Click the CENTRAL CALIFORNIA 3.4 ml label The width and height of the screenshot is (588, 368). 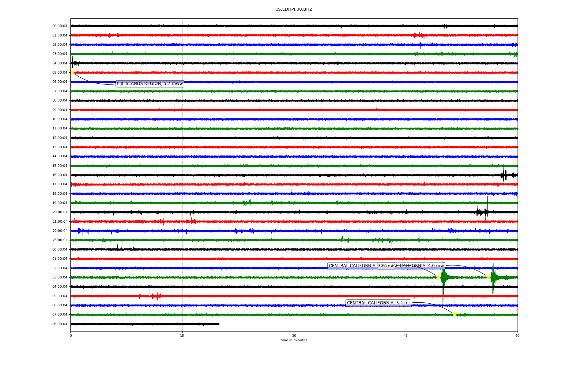378,303
